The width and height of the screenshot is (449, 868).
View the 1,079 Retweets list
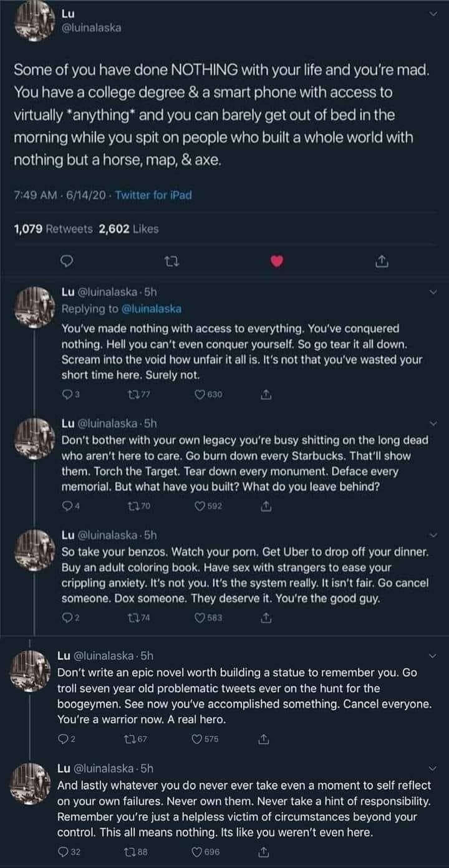(x=54, y=229)
